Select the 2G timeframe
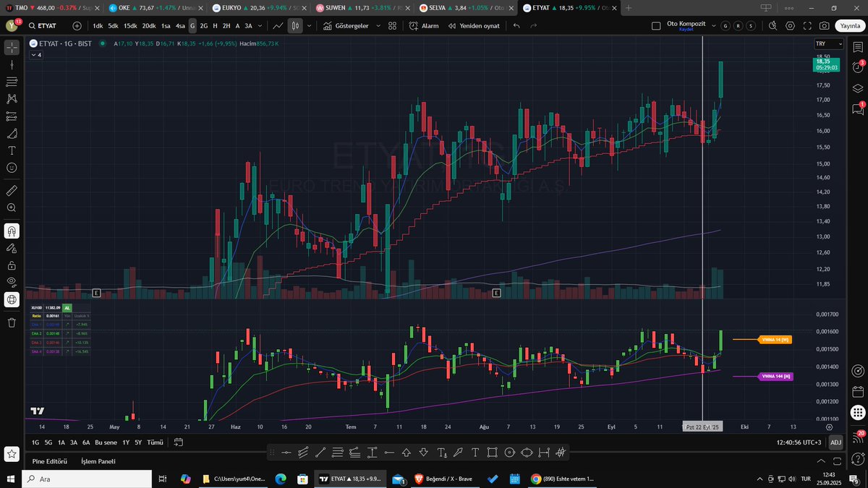 pyautogui.click(x=204, y=25)
